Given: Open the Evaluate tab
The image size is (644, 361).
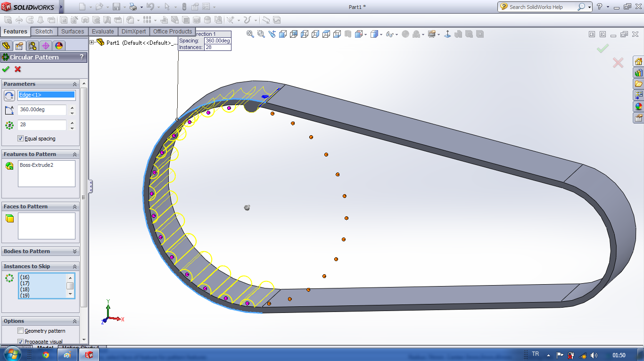Looking at the screenshot, I should 103,32.
